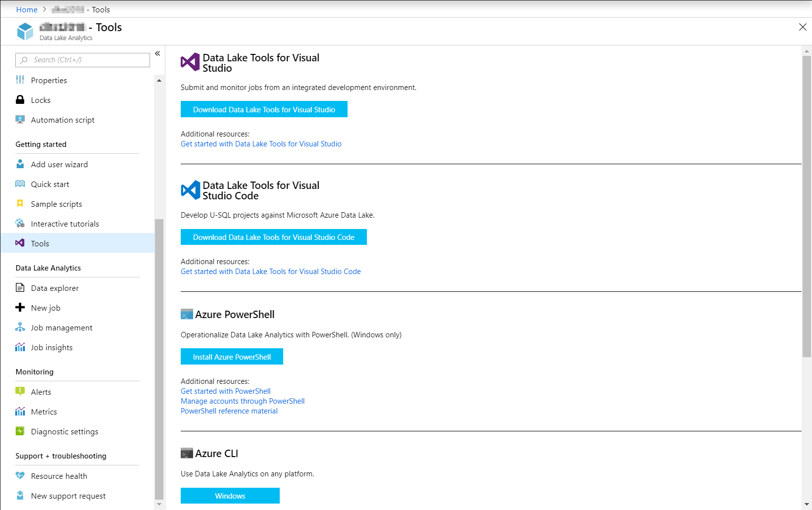
Task: Click the Data explorer document icon
Action: tap(20, 287)
